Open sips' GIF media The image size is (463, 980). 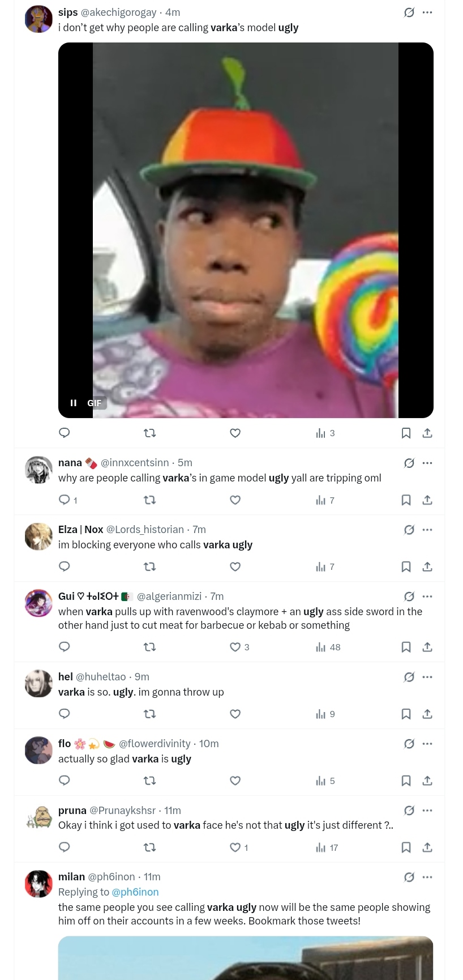click(x=246, y=230)
